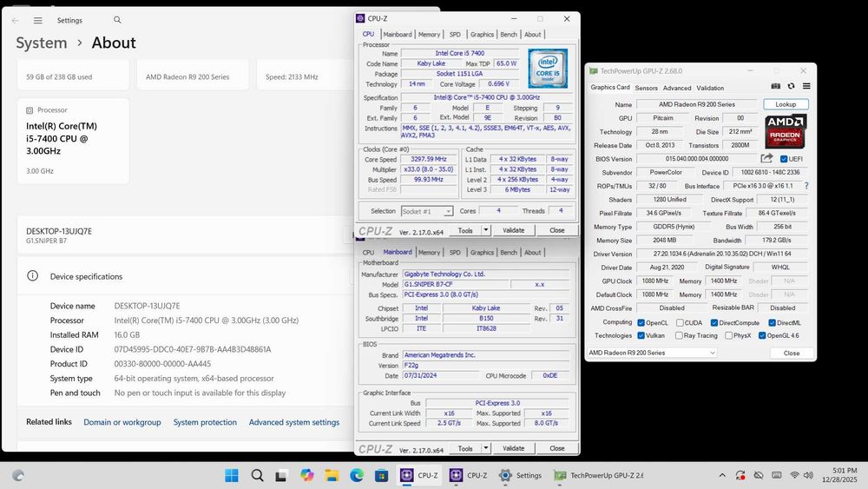Toggle the UEFI checkbox
Image resolution: width=868 pixels, height=489 pixels.
[x=784, y=159]
